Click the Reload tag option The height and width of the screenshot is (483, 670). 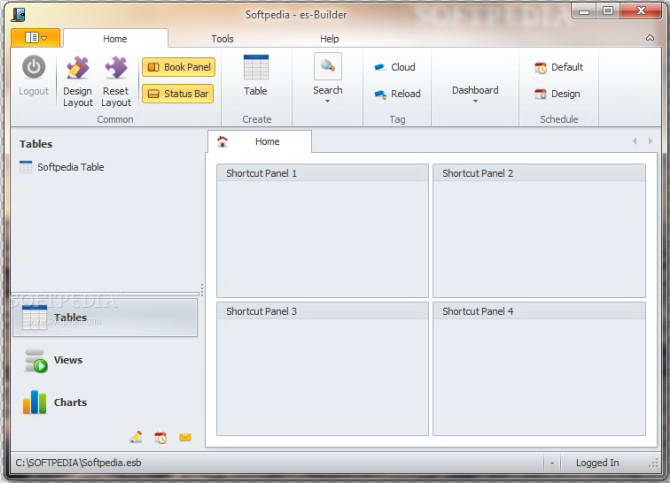pyautogui.click(x=397, y=94)
